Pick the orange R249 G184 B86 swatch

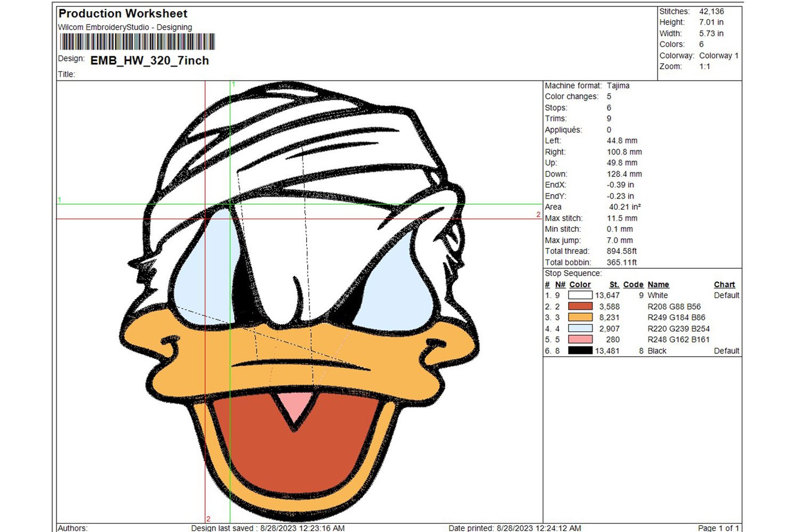(x=580, y=317)
